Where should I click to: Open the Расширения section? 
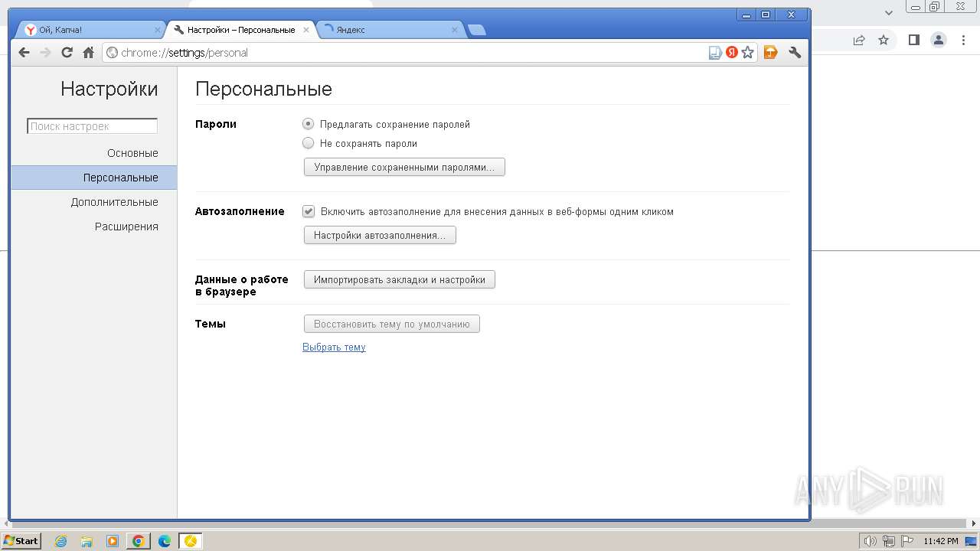[126, 227]
